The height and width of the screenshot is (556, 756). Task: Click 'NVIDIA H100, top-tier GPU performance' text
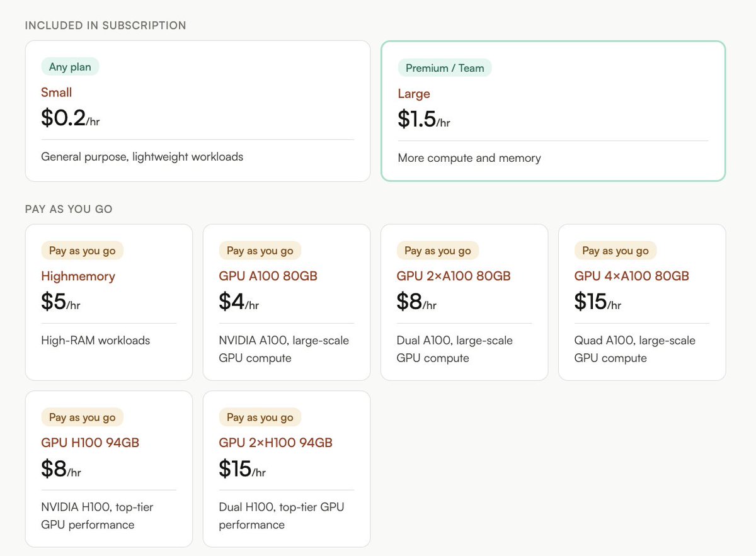pyautogui.click(x=97, y=516)
